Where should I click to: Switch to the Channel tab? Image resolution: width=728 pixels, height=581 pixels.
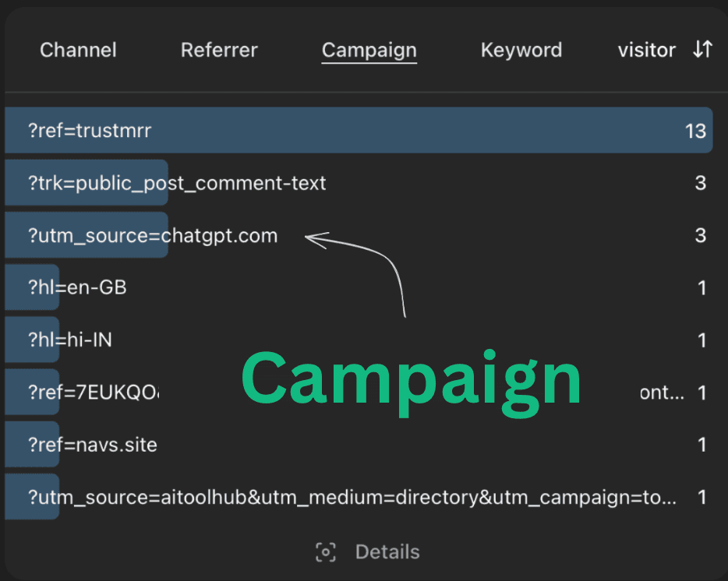click(78, 50)
